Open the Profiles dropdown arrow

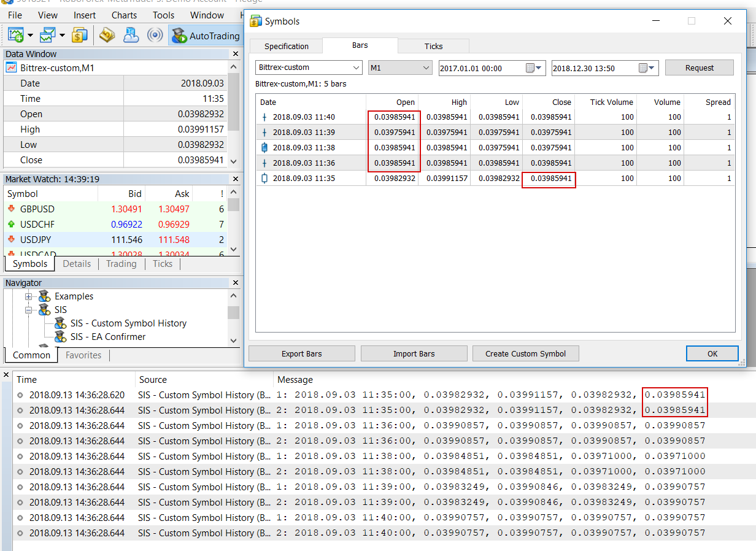63,36
